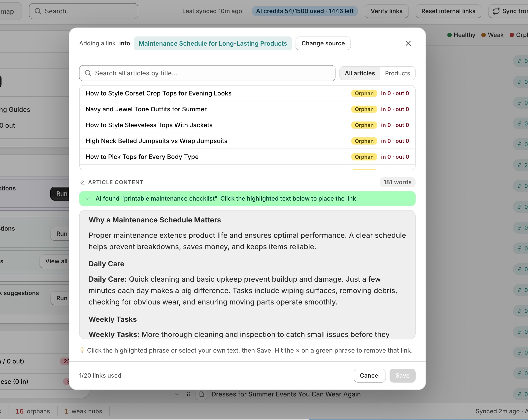Screen dimensions: 528x420
Task: Select High Neck Belted Jumpsuits vs Wrap Jumpsuits
Action: click(x=247, y=141)
